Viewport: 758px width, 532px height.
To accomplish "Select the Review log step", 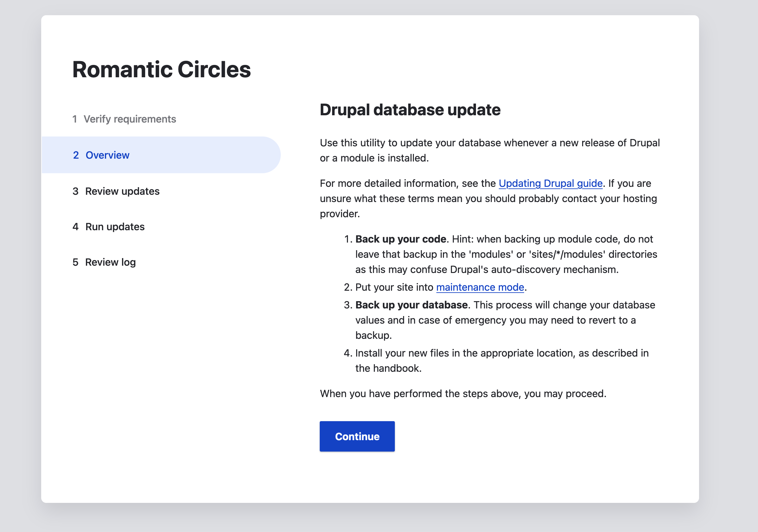I will point(104,262).
